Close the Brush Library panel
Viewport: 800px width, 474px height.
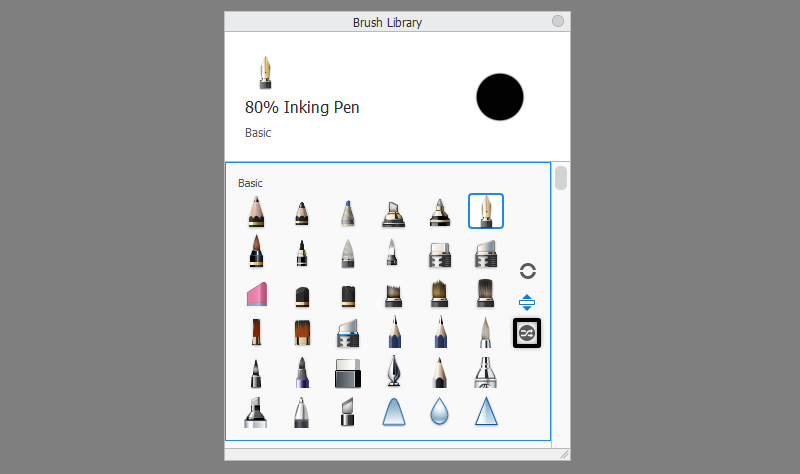558,21
